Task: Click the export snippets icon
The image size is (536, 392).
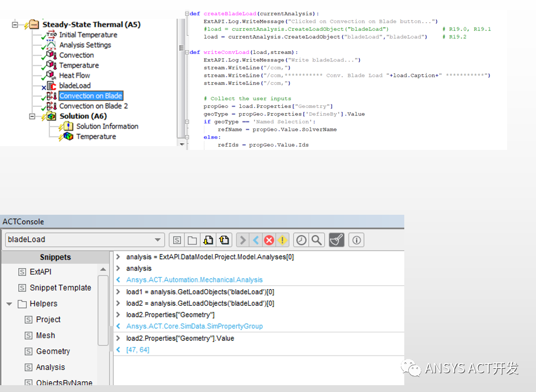Action: [x=224, y=240]
